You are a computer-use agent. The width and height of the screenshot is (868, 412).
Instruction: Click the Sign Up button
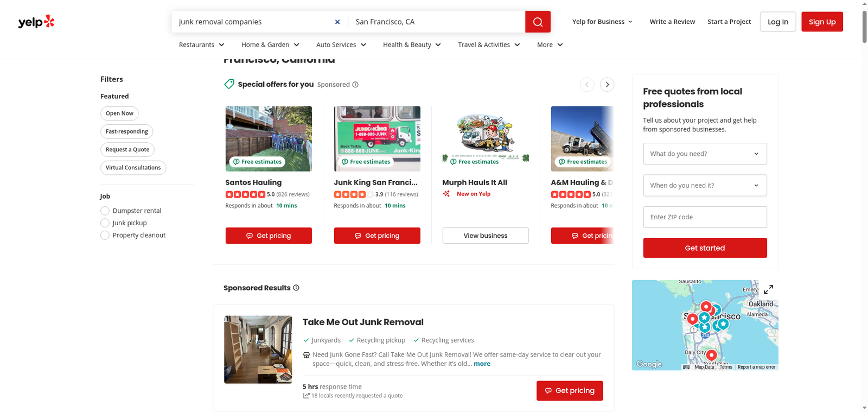(x=822, y=22)
